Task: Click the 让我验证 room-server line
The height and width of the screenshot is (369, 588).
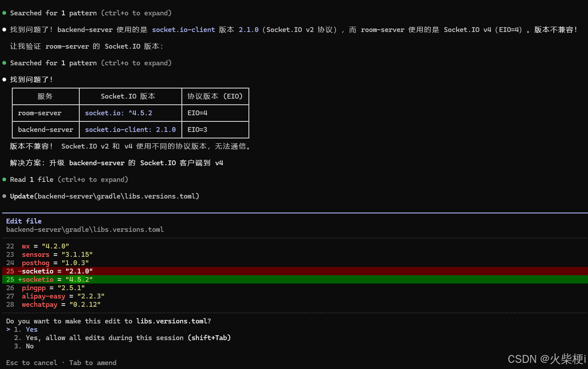Action: click(x=87, y=46)
